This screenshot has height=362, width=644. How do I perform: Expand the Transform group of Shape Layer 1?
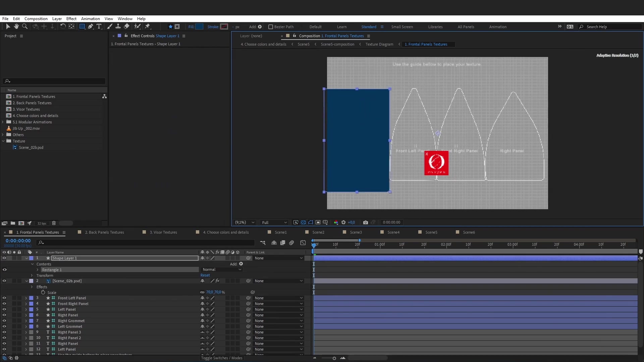tap(31, 276)
